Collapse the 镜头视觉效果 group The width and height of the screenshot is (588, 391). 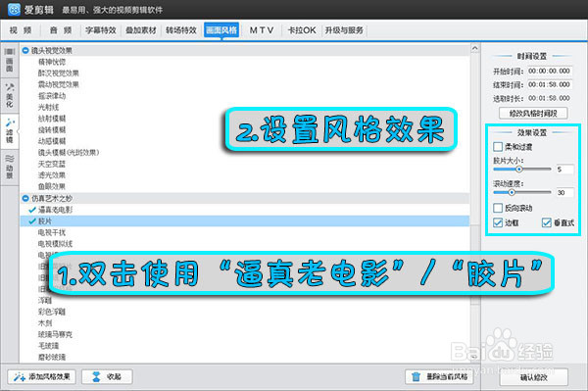tap(25, 50)
